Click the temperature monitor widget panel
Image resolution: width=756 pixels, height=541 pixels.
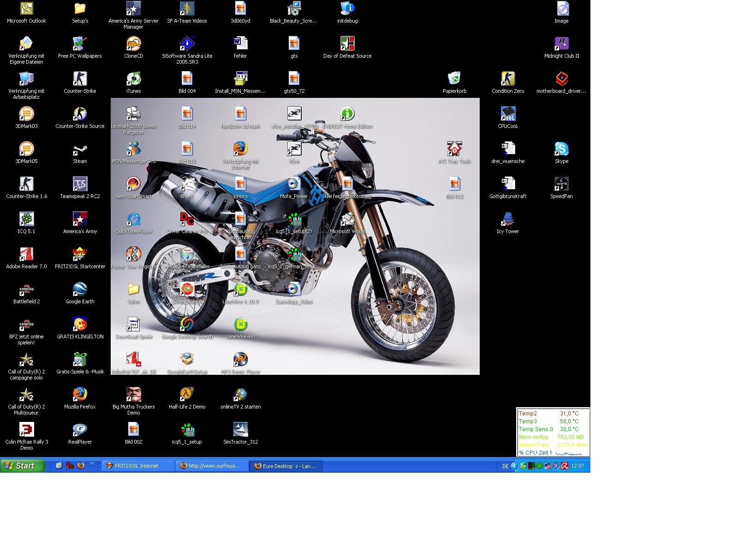pyautogui.click(x=553, y=433)
